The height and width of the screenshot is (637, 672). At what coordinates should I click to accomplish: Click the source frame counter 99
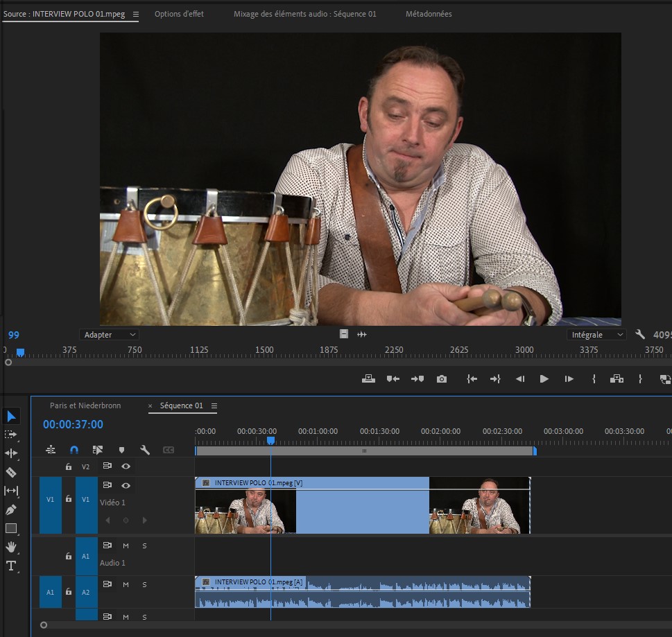(x=14, y=335)
